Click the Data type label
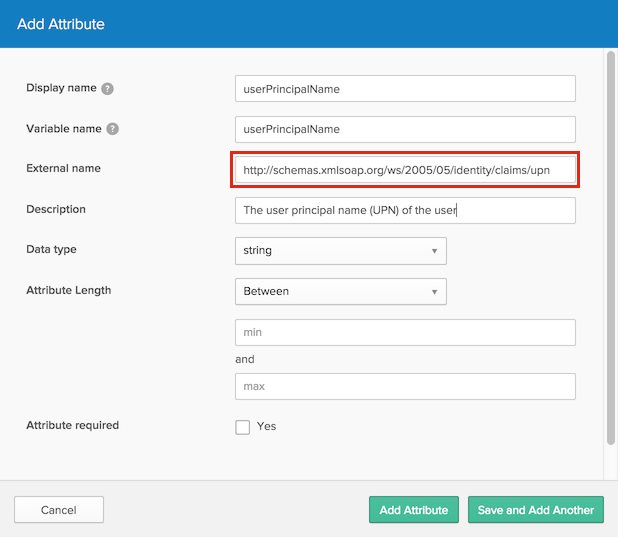The height and width of the screenshot is (537, 618). click(x=51, y=249)
